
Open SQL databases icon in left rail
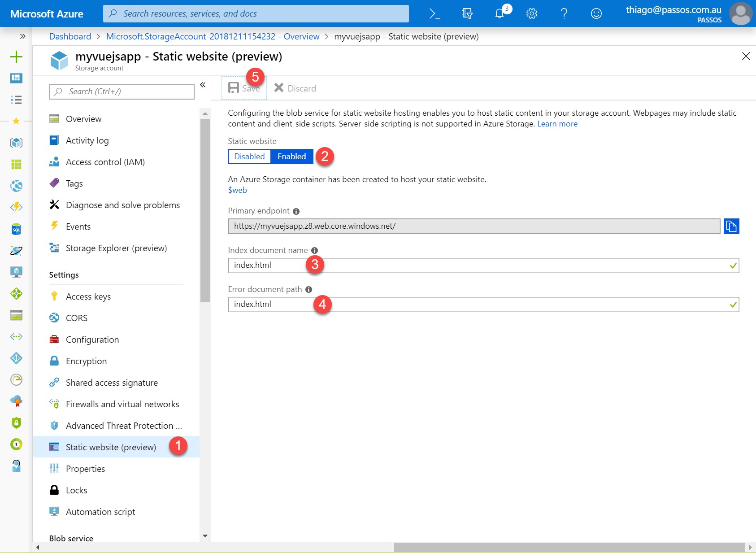click(x=16, y=229)
